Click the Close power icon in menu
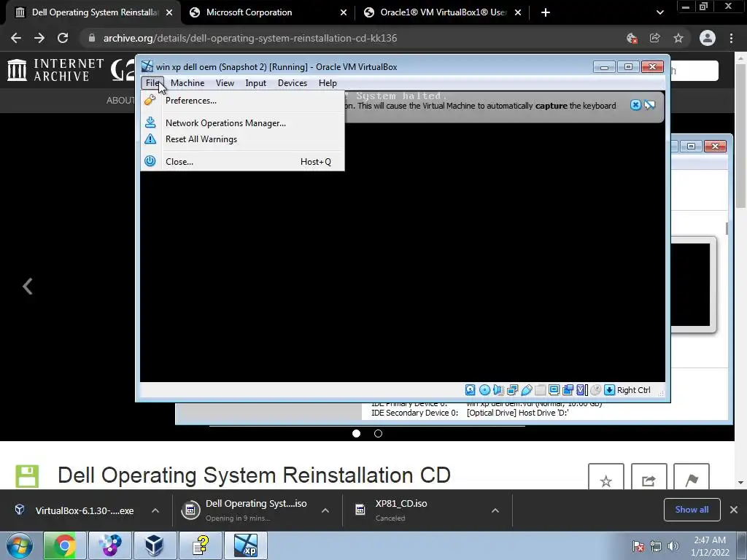 [150, 161]
